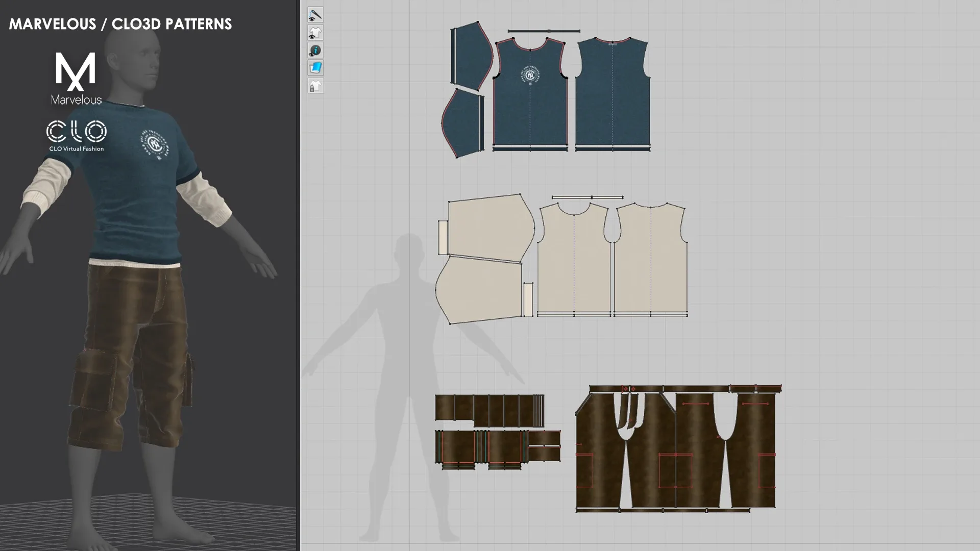Toggle the show pattern information display icon
Viewport: 980px width, 551px height.
point(315,50)
